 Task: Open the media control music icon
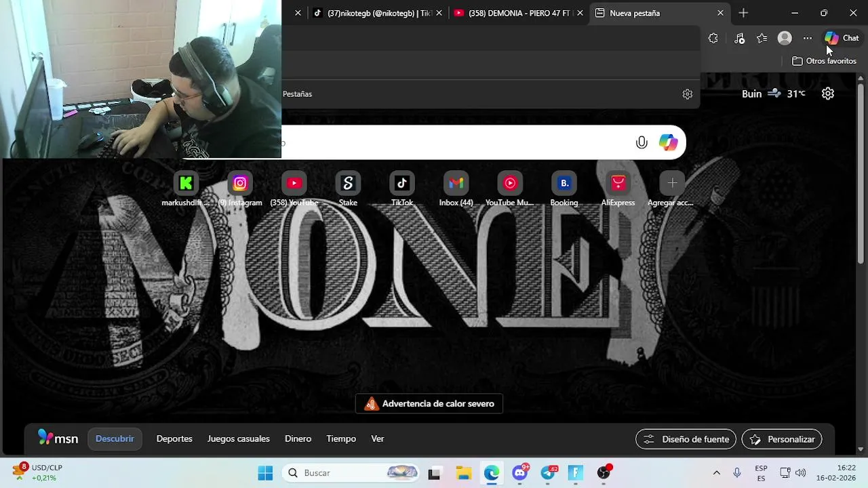(x=739, y=38)
